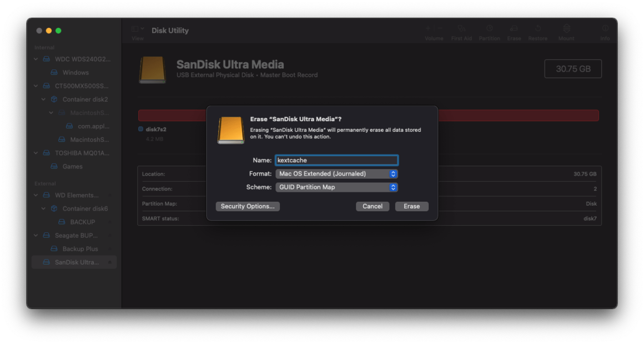Collapse Container disk2 in the sidebar
The image size is (644, 344).
point(43,99)
